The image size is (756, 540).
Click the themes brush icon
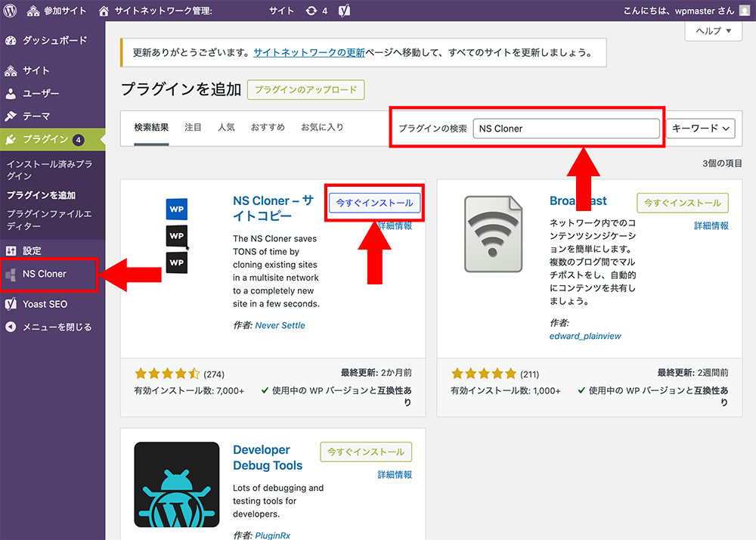[11, 116]
